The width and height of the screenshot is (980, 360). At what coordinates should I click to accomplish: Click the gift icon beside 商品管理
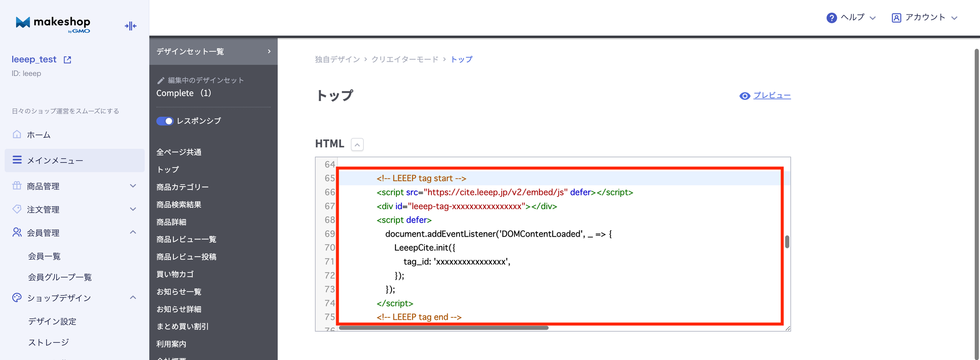click(x=17, y=186)
